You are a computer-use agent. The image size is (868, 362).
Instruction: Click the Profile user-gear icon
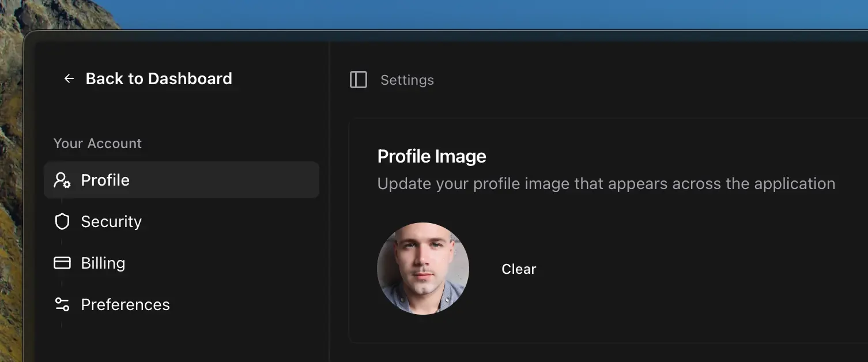click(x=62, y=180)
